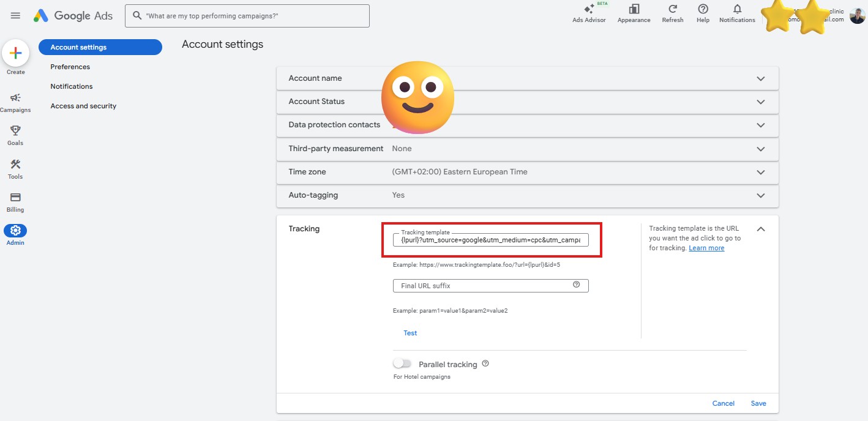The image size is (868, 421).
Task: Click the Refresh icon
Action: tap(672, 9)
